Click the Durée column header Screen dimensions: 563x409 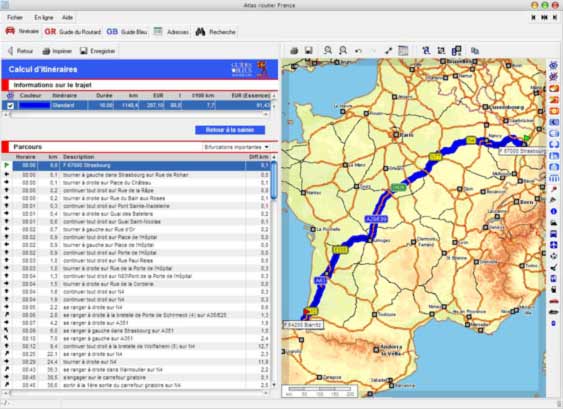pos(104,96)
